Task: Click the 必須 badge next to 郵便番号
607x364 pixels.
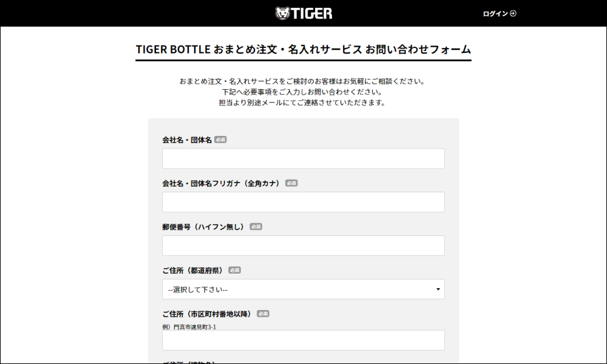Action: (x=256, y=227)
